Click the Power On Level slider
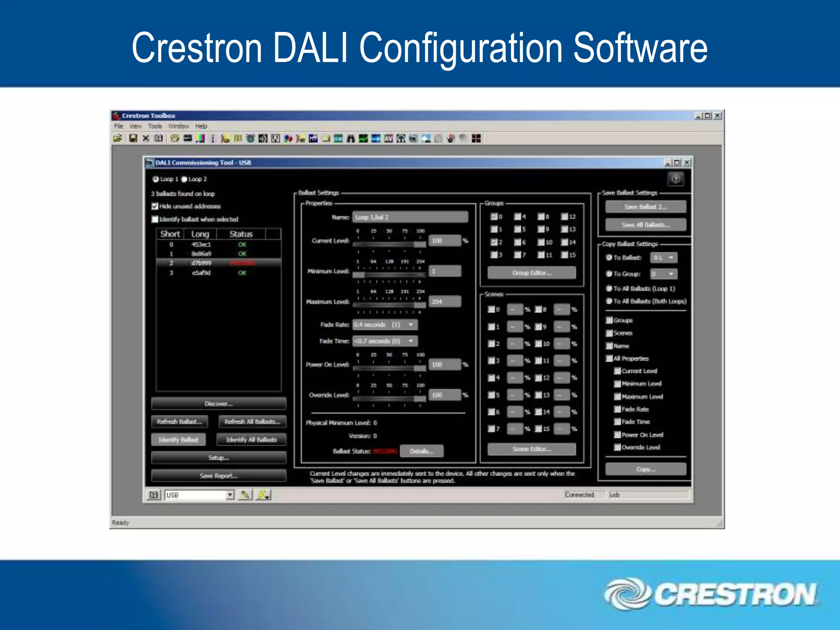Screen dimensions: 840x630 [389, 368]
